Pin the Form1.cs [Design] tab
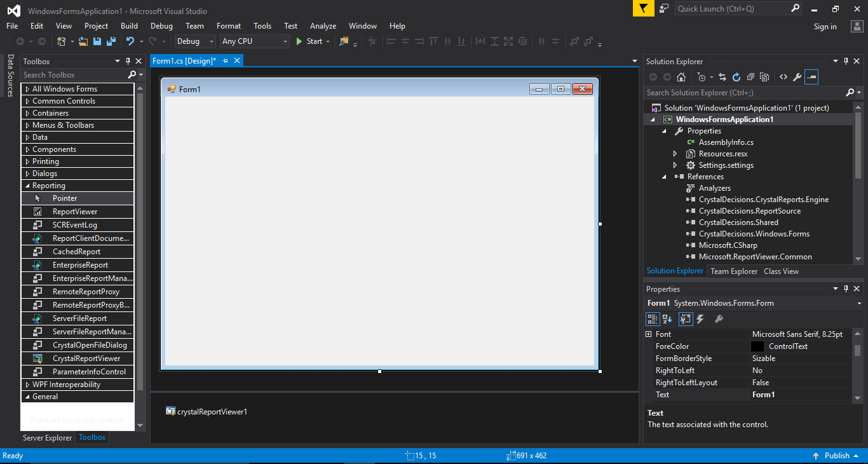 (225, 60)
